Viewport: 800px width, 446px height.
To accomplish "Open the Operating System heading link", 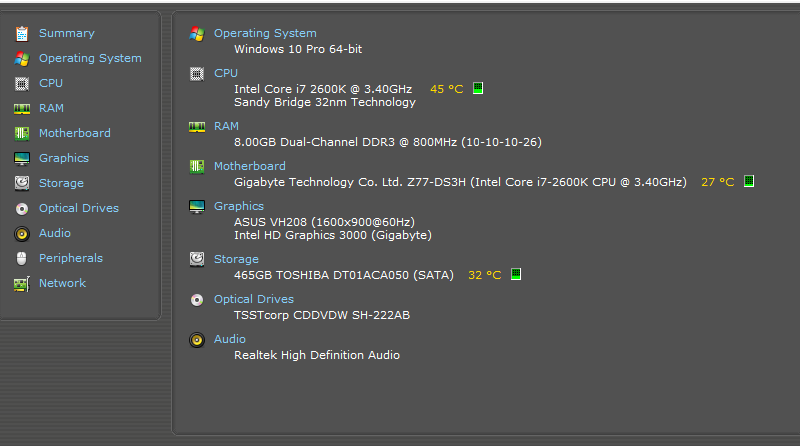I will point(265,33).
